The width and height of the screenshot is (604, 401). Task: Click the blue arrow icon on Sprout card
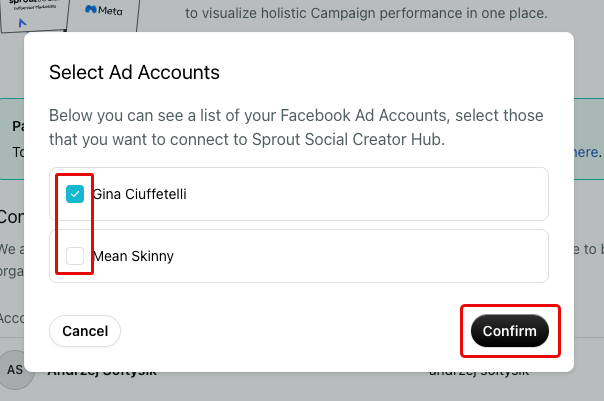click(22, 23)
